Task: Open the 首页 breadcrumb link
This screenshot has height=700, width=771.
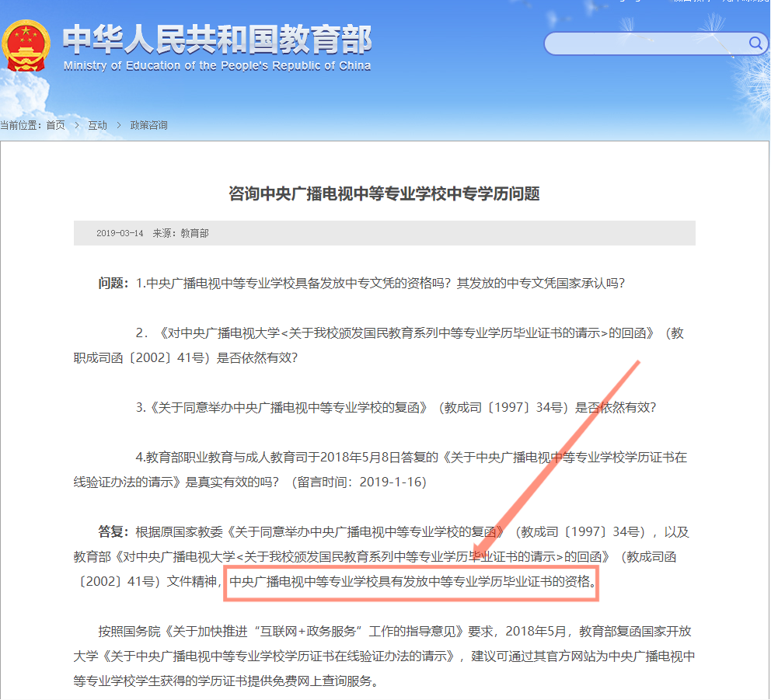Action: pos(54,125)
